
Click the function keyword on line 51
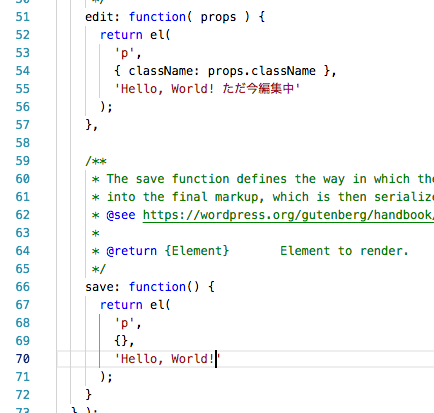(157, 17)
